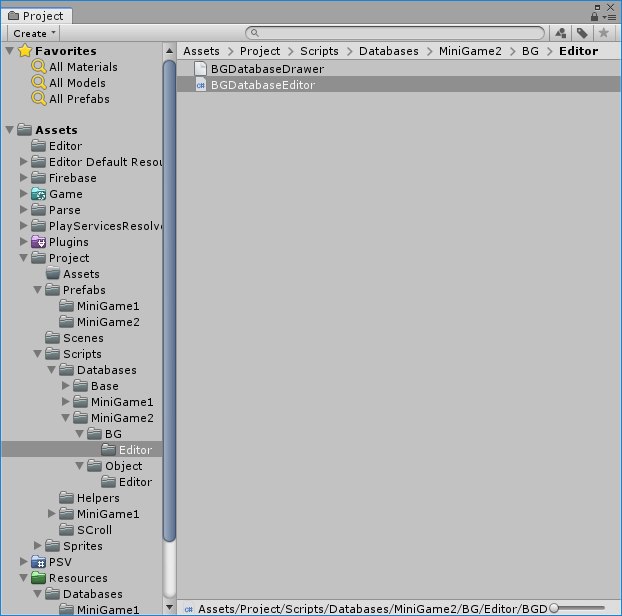Image resolution: width=622 pixels, height=616 pixels.
Task: Select the BGDatabaseEditor C# script icon
Action: pos(201,84)
